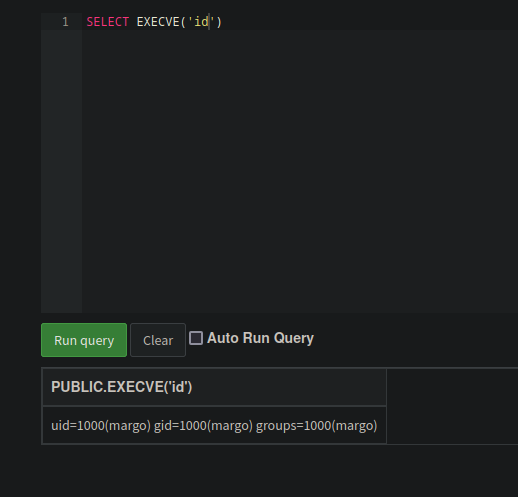Image resolution: width=518 pixels, height=497 pixels.
Task: Click the uid=1000(margo) result cell
Action: (x=214, y=426)
